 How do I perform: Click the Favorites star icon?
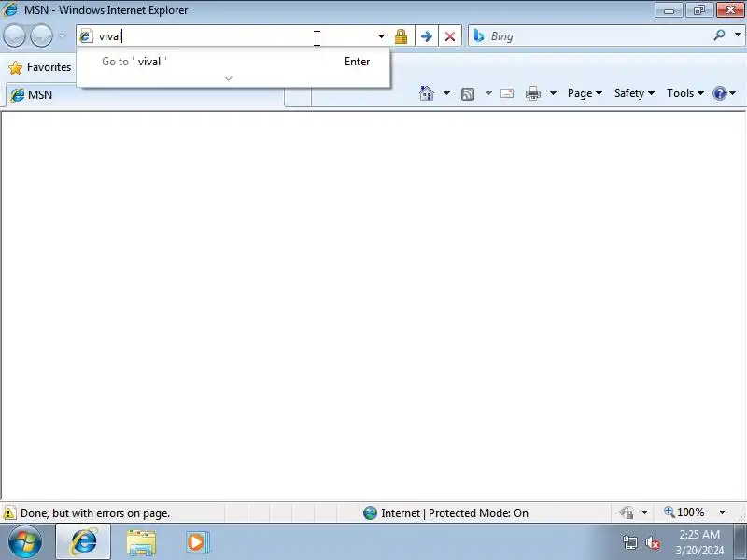pos(15,67)
